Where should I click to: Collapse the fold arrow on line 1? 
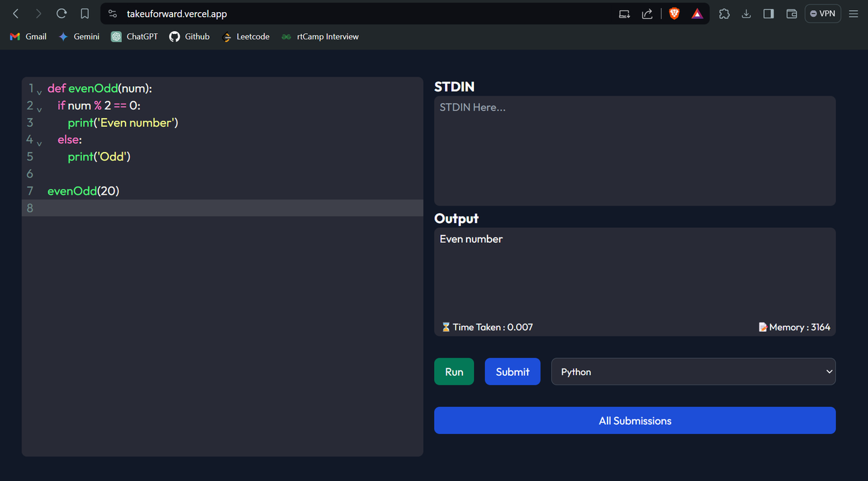(x=39, y=91)
